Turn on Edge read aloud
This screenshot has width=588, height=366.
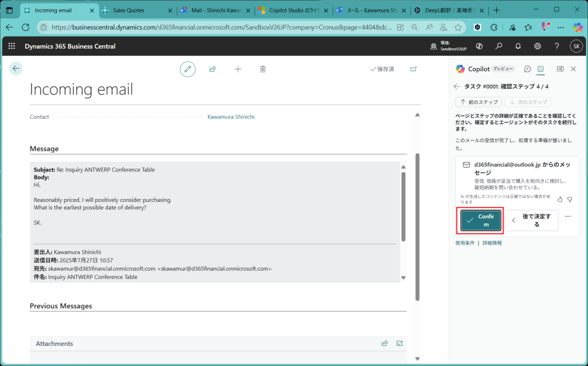pos(430,28)
